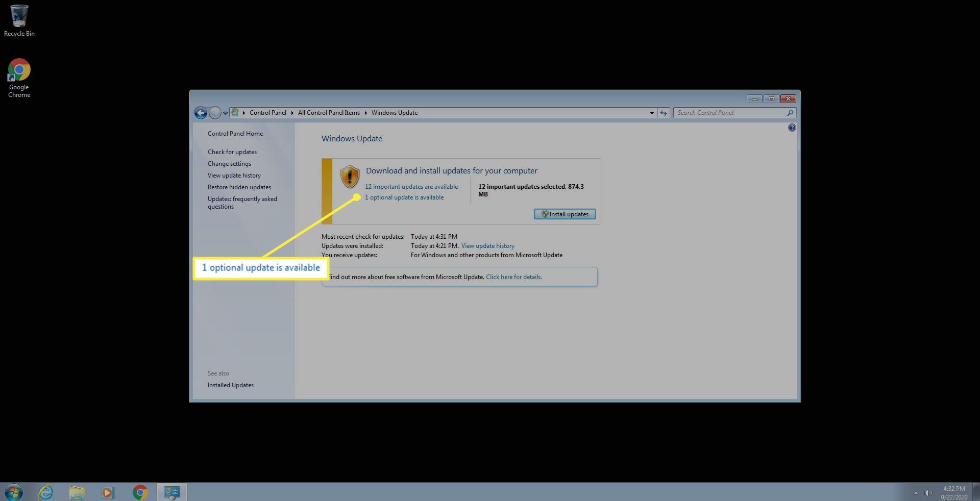The height and width of the screenshot is (501, 980).
Task: Click 'Most recent check for updates:' label
Action: click(x=363, y=237)
